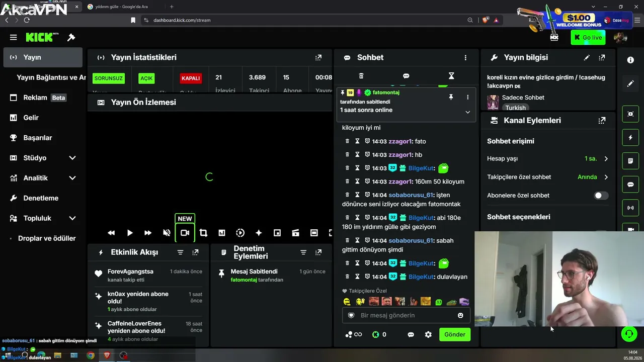Click the hourglass icon at top of chat
The image size is (644, 362).
(x=451, y=76)
